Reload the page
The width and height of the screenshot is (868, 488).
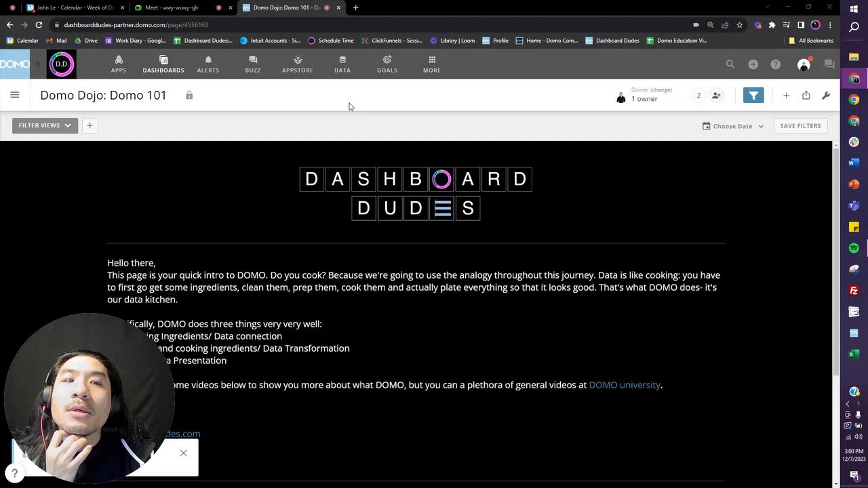pyautogui.click(x=39, y=25)
